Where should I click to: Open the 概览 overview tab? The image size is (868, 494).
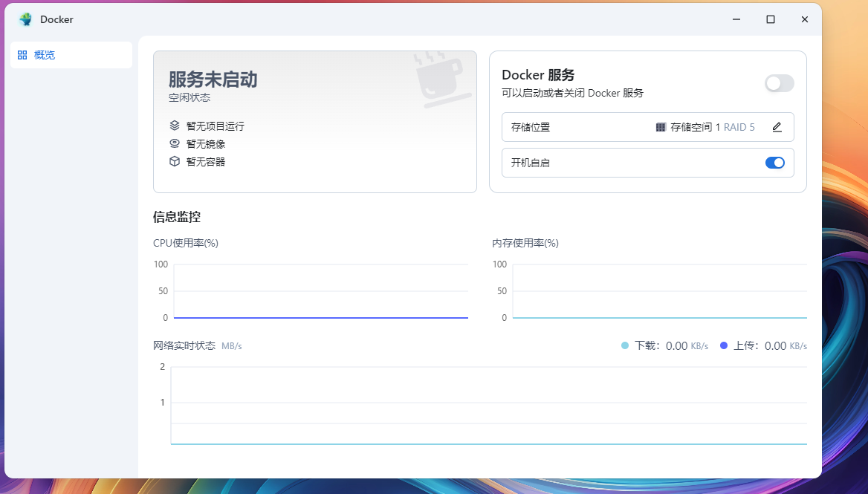(x=71, y=55)
